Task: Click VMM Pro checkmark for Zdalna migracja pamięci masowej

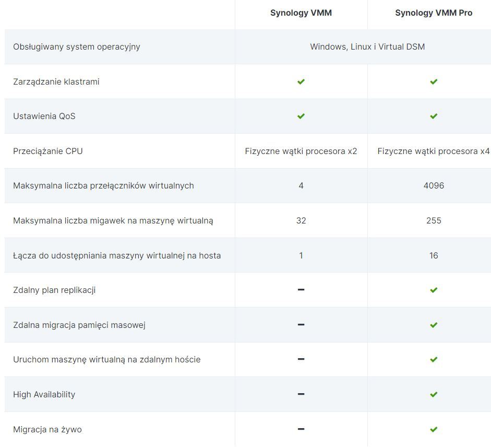Action: point(434,325)
